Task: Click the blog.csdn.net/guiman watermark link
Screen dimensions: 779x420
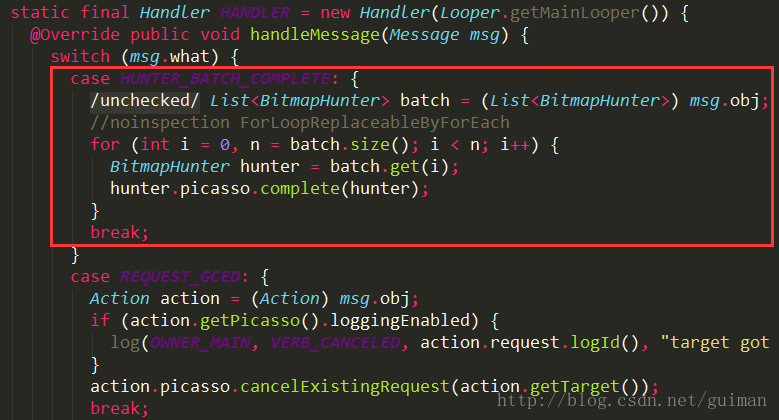Action: pos(632,400)
